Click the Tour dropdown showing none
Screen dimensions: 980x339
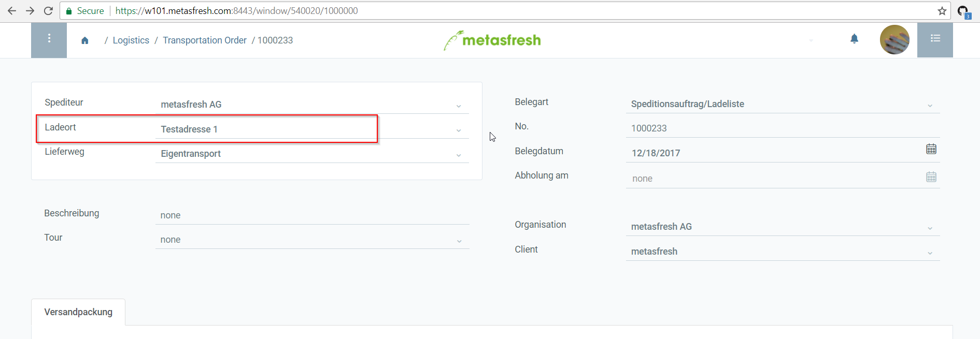click(x=458, y=241)
